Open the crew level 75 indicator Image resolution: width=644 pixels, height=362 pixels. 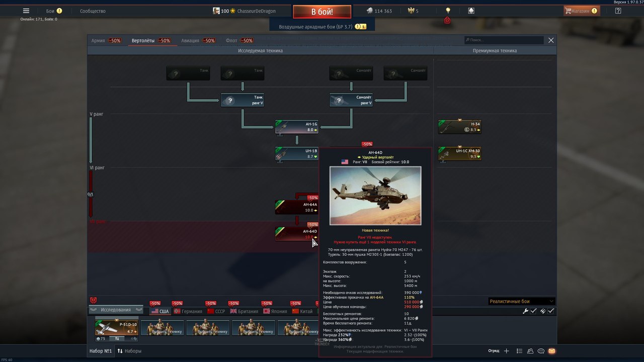[102, 338]
